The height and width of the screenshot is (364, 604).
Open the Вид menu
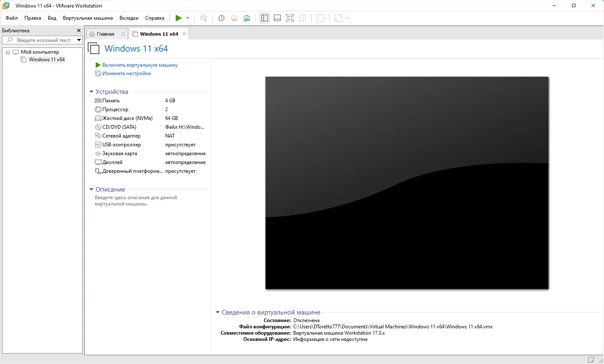52,18
